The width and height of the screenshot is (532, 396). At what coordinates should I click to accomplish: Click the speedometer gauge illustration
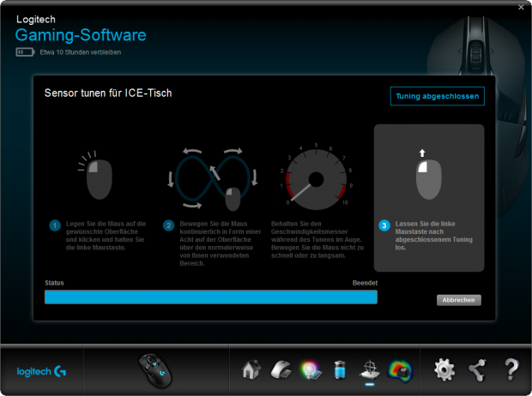pyautogui.click(x=317, y=177)
